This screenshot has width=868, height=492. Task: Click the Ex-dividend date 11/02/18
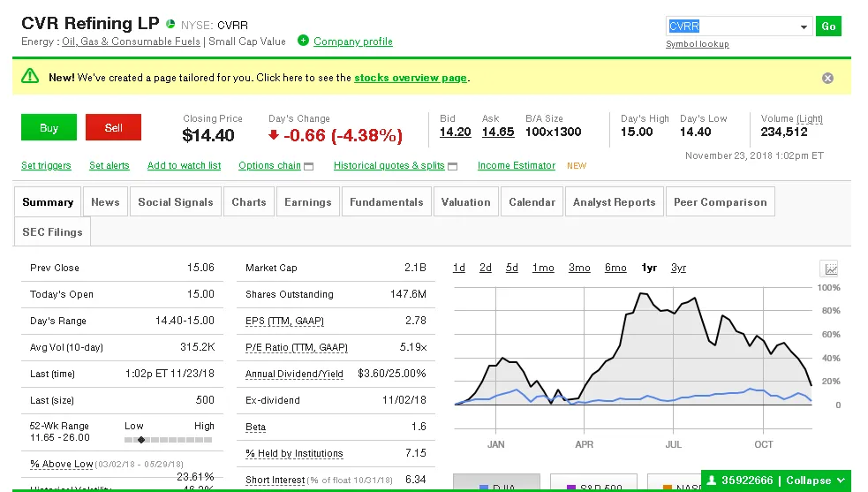click(404, 400)
